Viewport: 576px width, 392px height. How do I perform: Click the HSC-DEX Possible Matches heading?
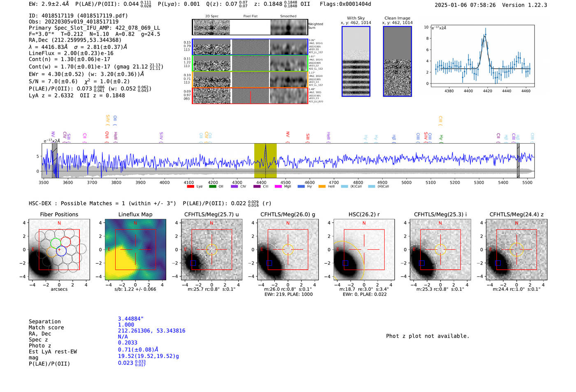102,204
